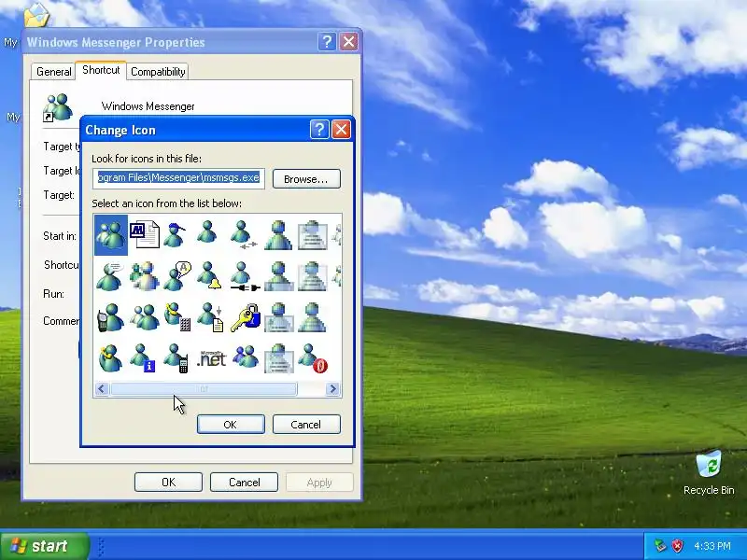Screen dimensions: 747x560
Task: Click the icon file path text field
Action: tap(178, 178)
